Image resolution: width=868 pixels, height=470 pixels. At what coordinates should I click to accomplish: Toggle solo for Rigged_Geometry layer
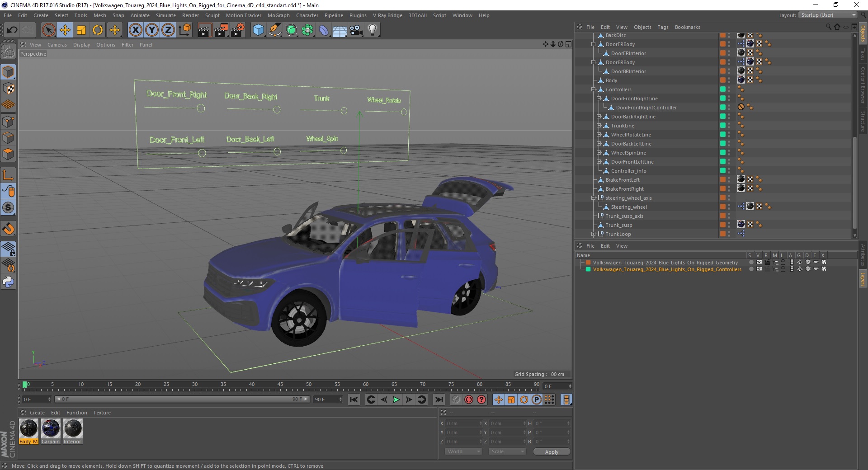tap(751, 262)
